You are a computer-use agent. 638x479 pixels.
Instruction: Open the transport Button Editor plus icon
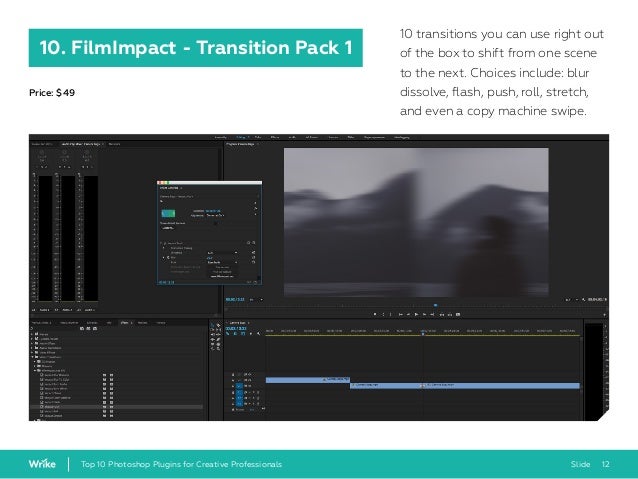pyautogui.click(x=604, y=315)
